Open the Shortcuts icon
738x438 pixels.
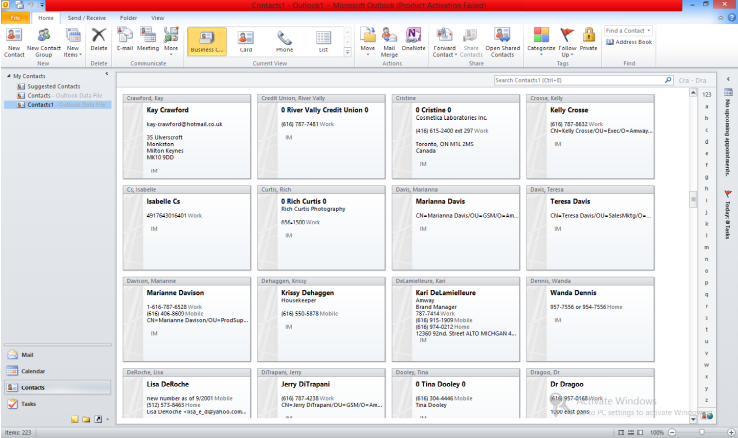[98, 419]
